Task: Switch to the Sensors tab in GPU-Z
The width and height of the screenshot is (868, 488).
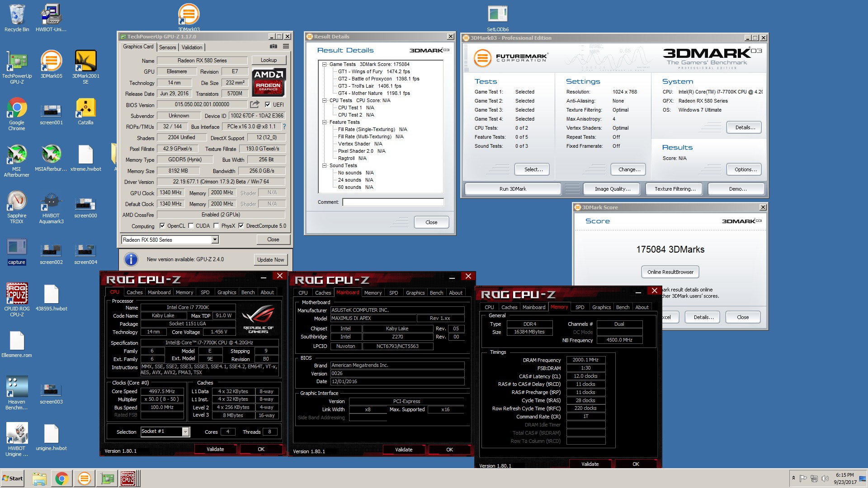Action: point(168,47)
